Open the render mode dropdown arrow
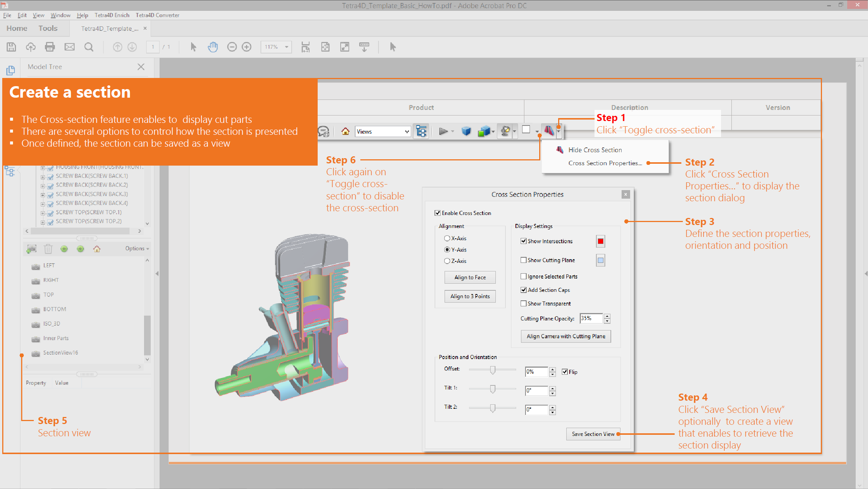The image size is (868, 489). 493,131
